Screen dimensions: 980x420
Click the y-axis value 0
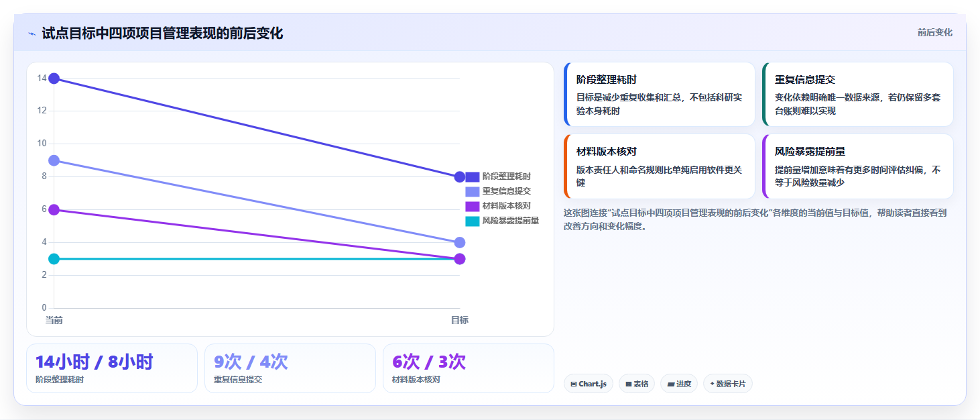44,308
